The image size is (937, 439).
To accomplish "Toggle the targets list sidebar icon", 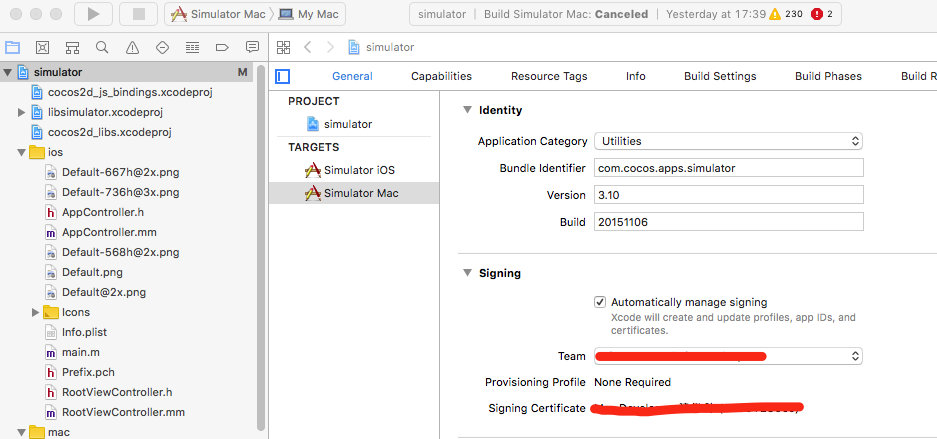I will coord(283,76).
